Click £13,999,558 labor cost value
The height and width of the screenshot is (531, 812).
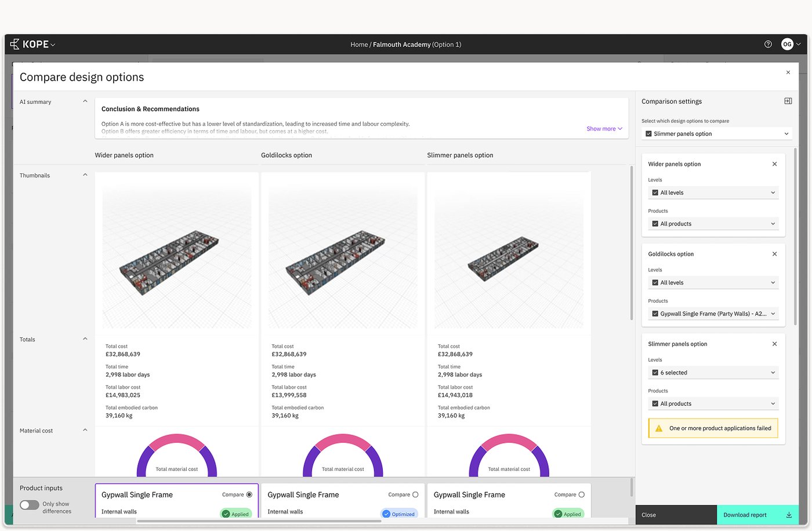click(x=289, y=395)
